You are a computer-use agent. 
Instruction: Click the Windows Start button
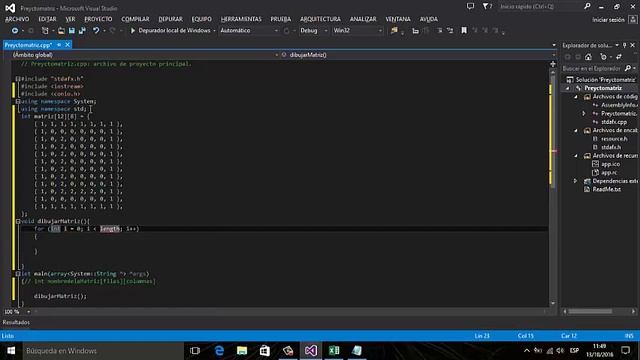[11, 351]
